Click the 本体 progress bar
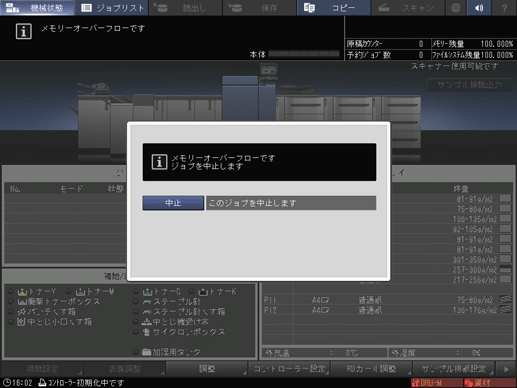517x388 pixels. point(304,54)
